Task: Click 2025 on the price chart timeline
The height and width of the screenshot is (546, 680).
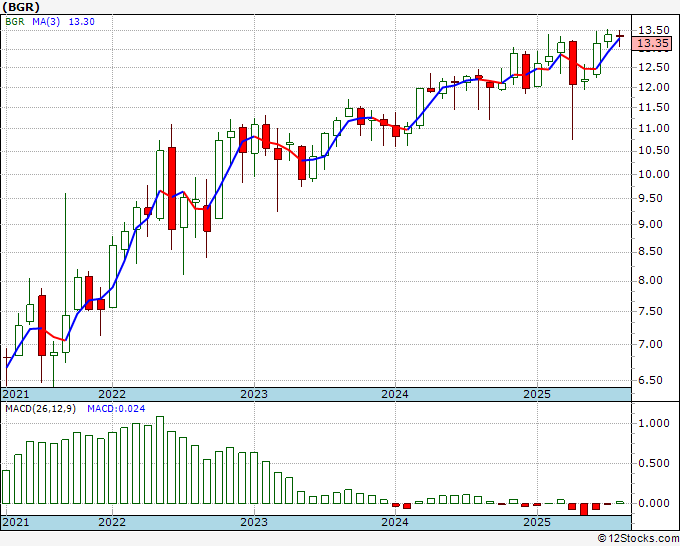Action: tap(537, 394)
